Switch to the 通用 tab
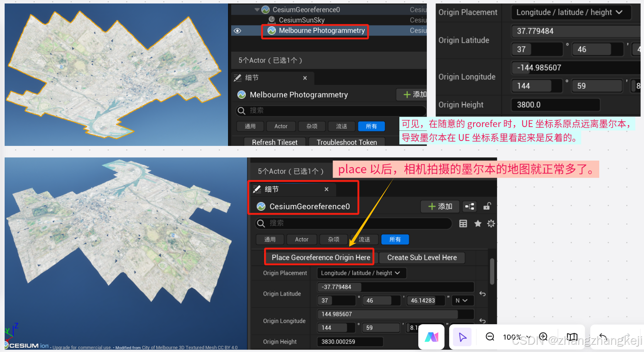The height and width of the screenshot is (352, 644). pyautogui.click(x=270, y=239)
